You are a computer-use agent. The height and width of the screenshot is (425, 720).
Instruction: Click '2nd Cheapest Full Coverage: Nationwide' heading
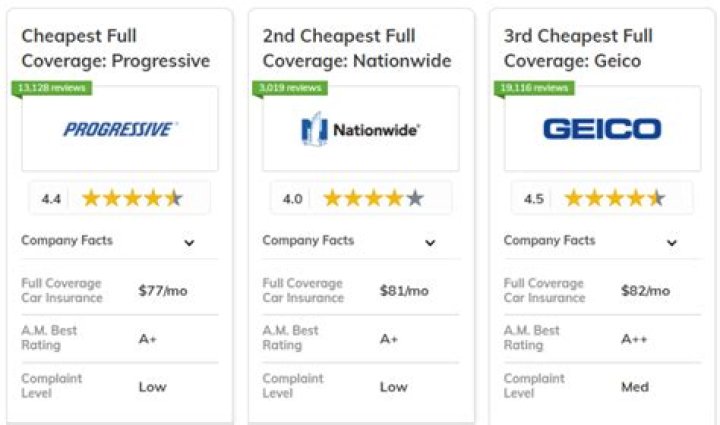pos(357,48)
